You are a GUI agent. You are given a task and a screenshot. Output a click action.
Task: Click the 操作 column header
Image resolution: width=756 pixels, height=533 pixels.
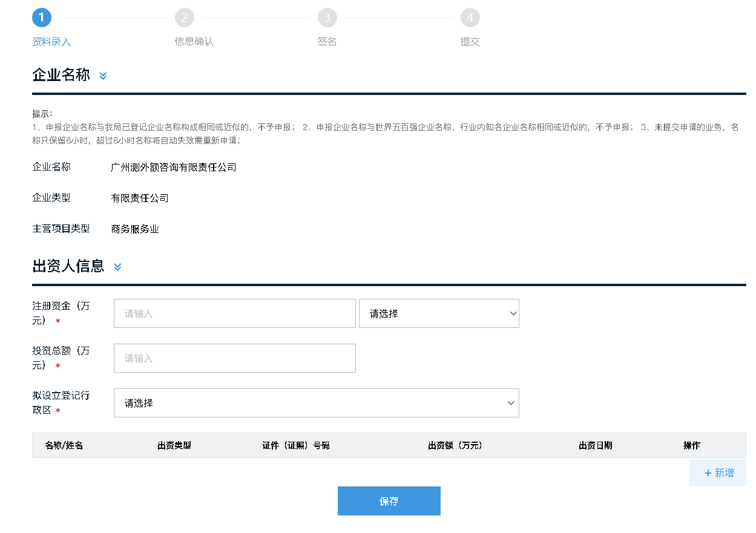[x=691, y=445]
